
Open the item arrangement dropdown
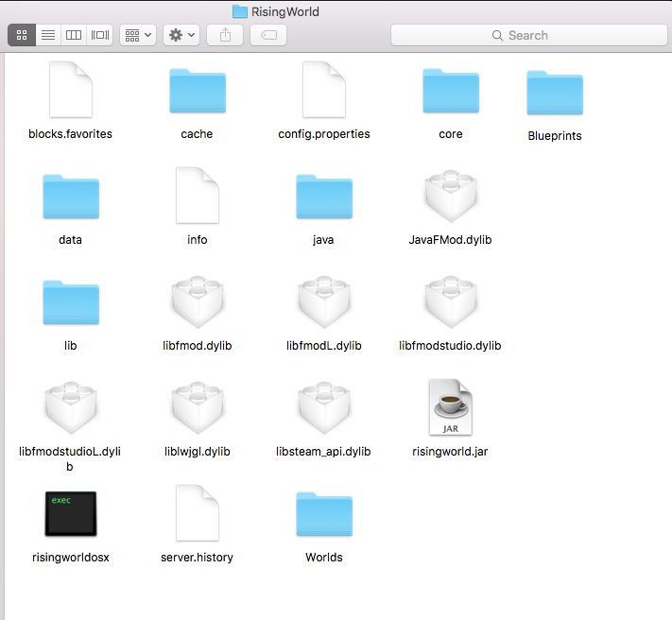138,35
